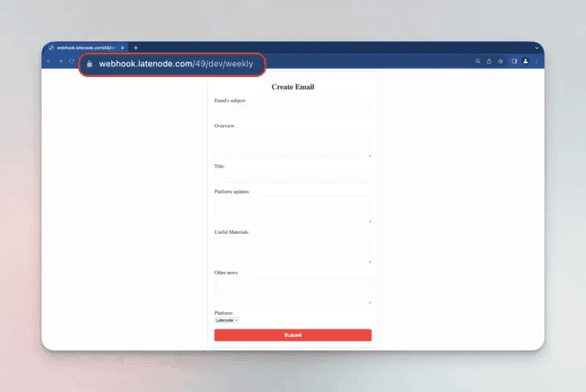Open a new tab with plus button

pyautogui.click(x=136, y=48)
